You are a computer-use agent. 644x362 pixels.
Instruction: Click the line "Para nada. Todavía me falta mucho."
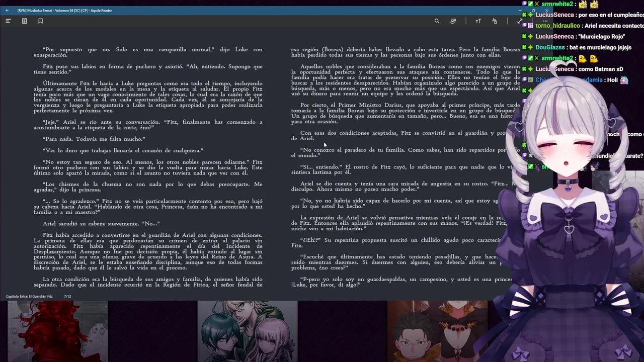point(94,139)
